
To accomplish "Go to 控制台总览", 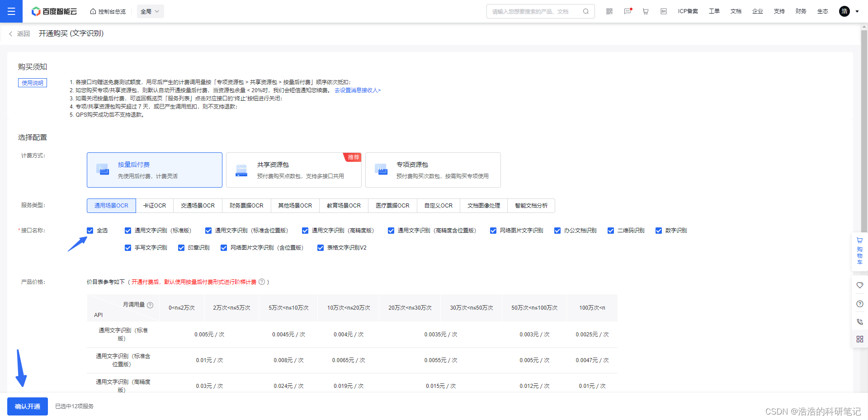I will 108,11.
